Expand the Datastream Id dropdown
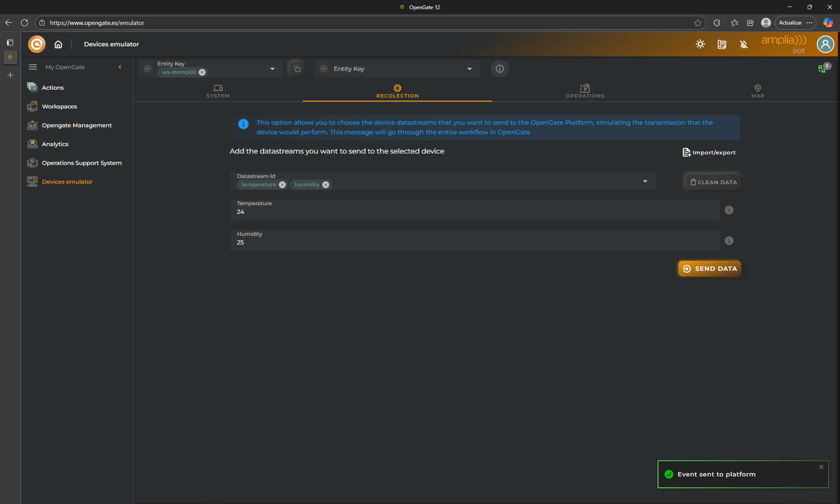840x504 pixels. pyautogui.click(x=645, y=181)
